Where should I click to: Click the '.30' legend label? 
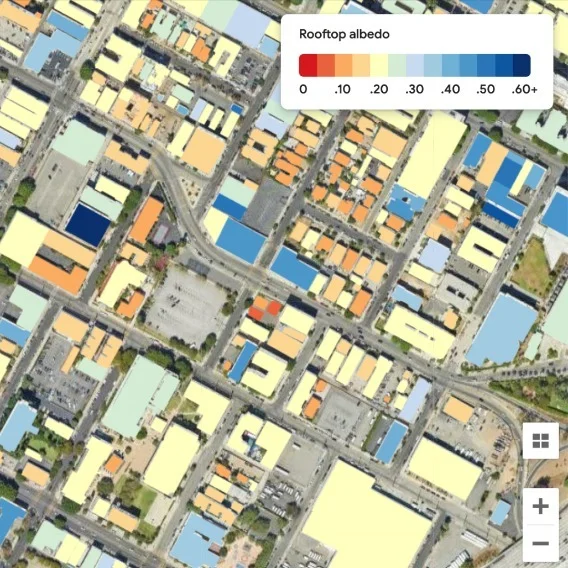tap(414, 89)
